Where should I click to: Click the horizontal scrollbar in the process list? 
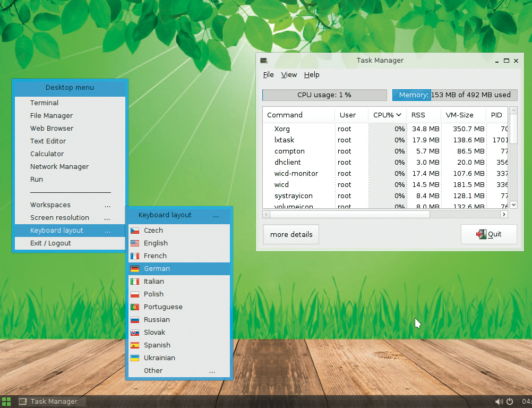pos(349,215)
